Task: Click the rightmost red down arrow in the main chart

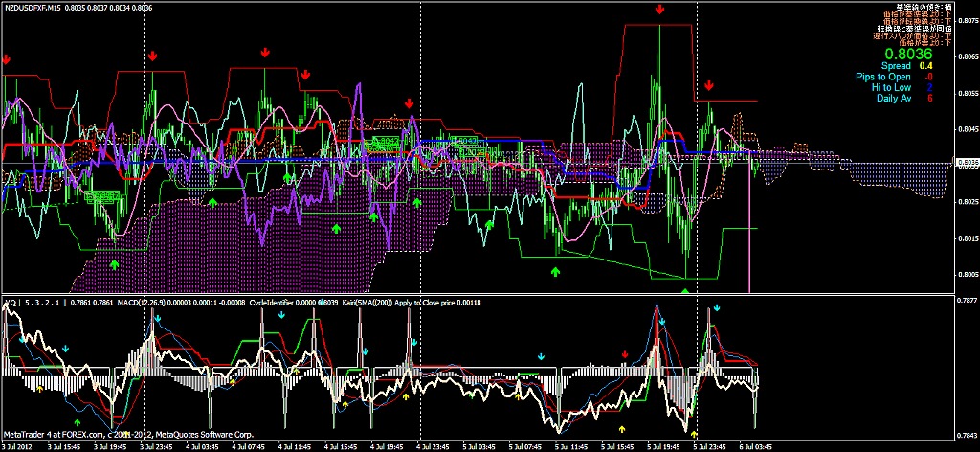Action: point(708,85)
